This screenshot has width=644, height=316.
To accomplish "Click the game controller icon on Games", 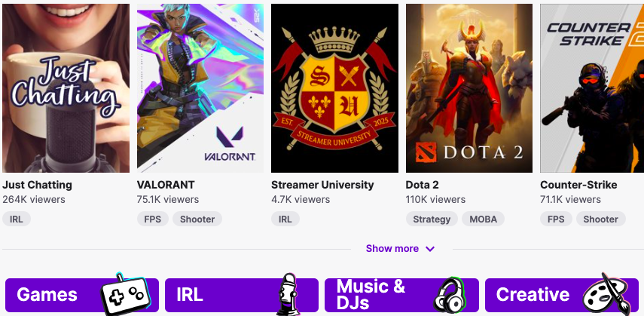I will click(x=125, y=295).
